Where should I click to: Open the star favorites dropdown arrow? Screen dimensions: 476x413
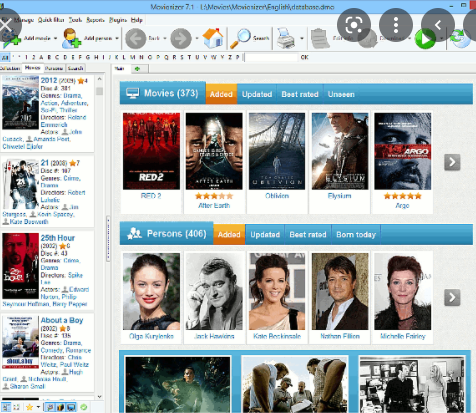tap(38, 407)
